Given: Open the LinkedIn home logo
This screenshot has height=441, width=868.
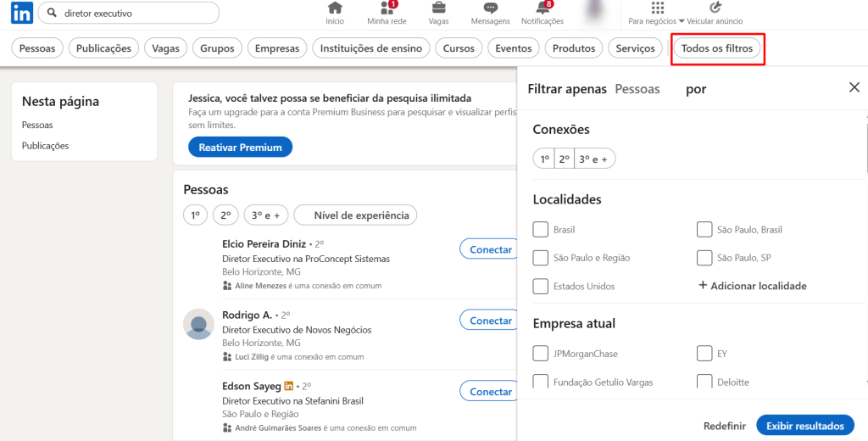Looking at the screenshot, I should (22, 13).
